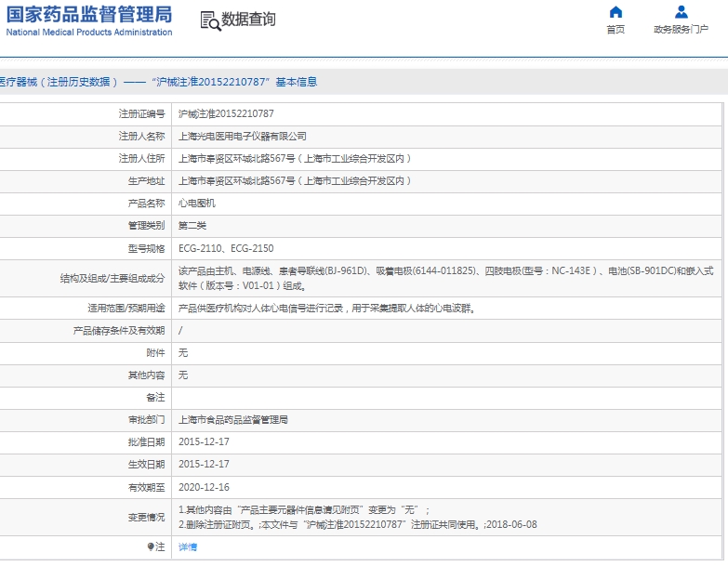Screen dimensions: 728x566
Task: Click the home icon labeled 首页
Action: click(x=615, y=12)
